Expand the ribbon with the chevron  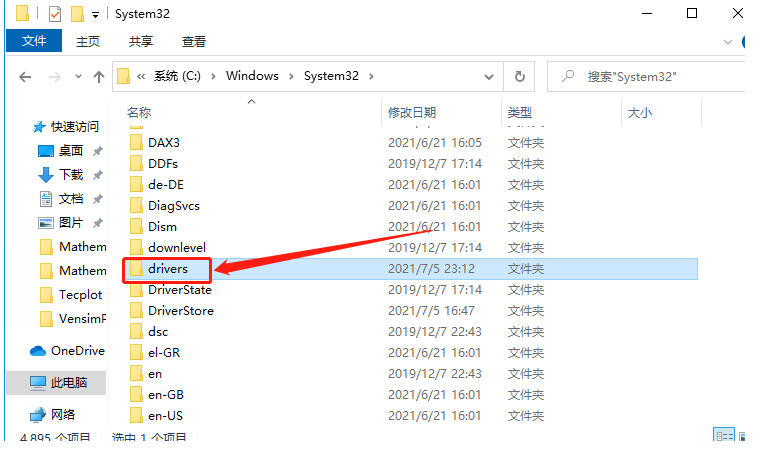tap(728, 42)
